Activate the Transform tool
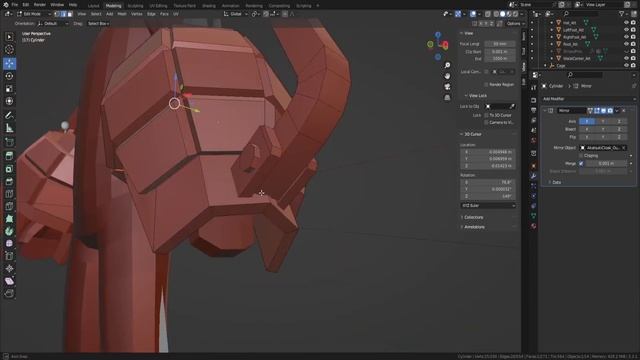 pyautogui.click(x=9, y=101)
